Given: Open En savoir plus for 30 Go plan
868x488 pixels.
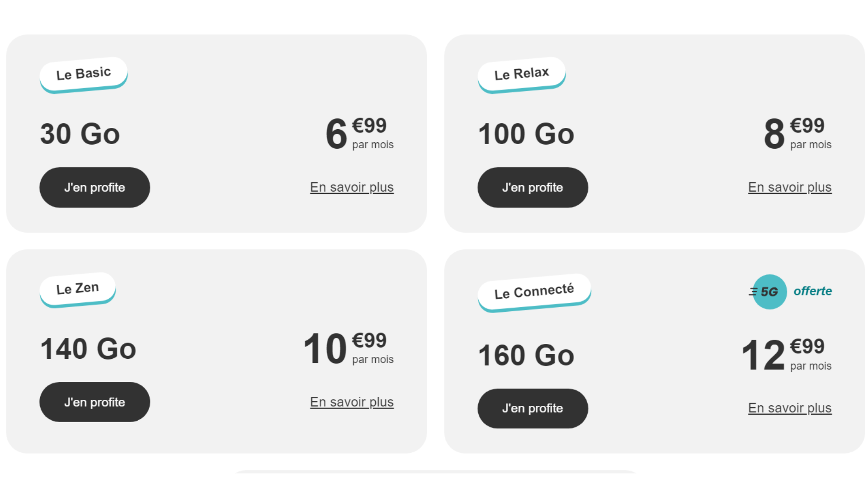Looking at the screenshot, I should pyautogui.click(x=352, y=187).
